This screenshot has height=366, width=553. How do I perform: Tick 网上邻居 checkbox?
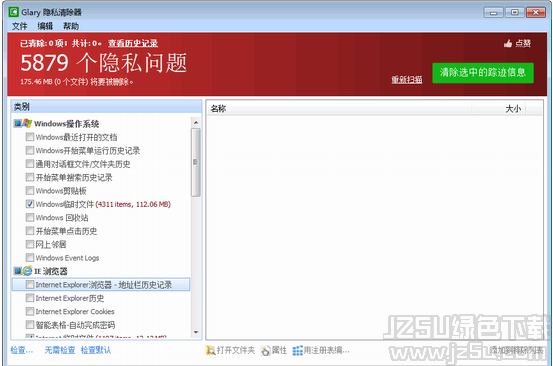(30, 244)
